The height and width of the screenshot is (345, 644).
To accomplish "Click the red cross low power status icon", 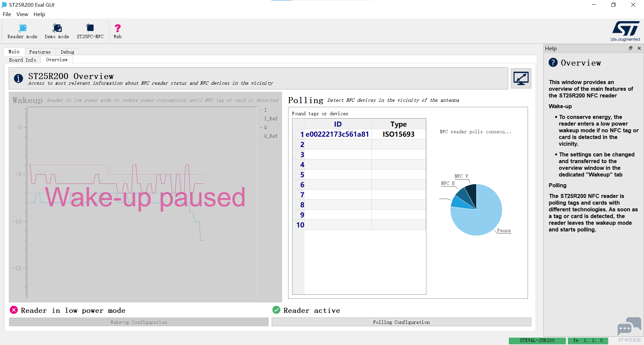I will 14,310.
